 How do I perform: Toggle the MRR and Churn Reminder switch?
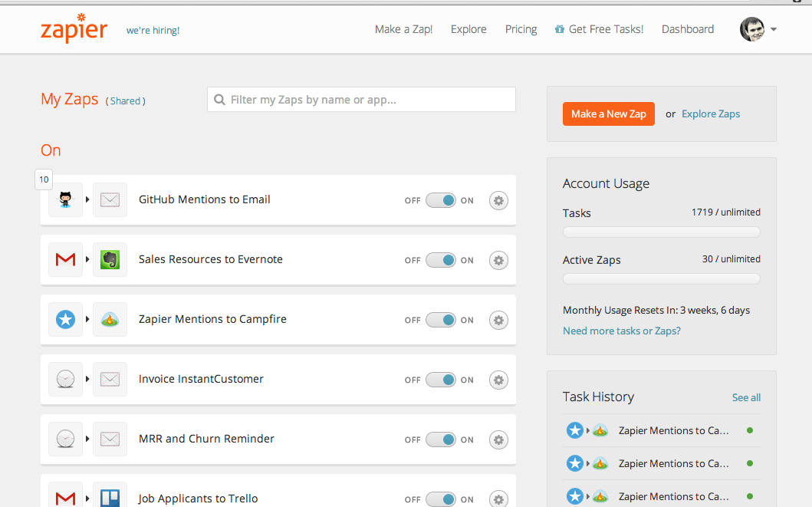point(441,440)
